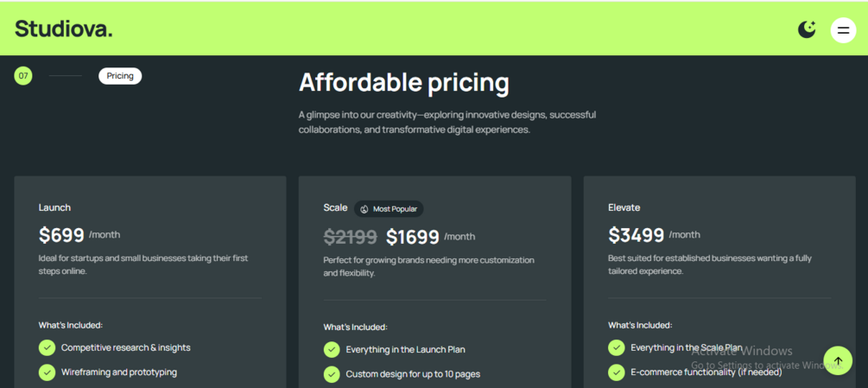Click checkmark beside Everything in the Scale Plan

(616, 347)
